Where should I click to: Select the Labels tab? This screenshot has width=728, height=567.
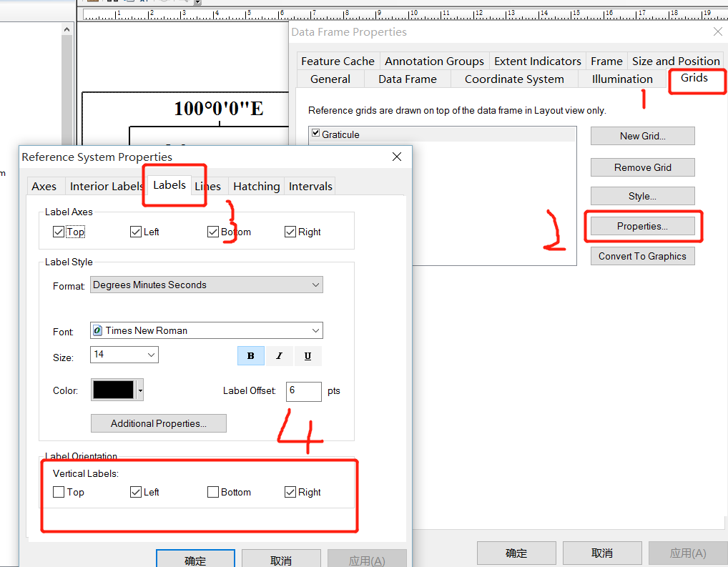pos(169,184)
